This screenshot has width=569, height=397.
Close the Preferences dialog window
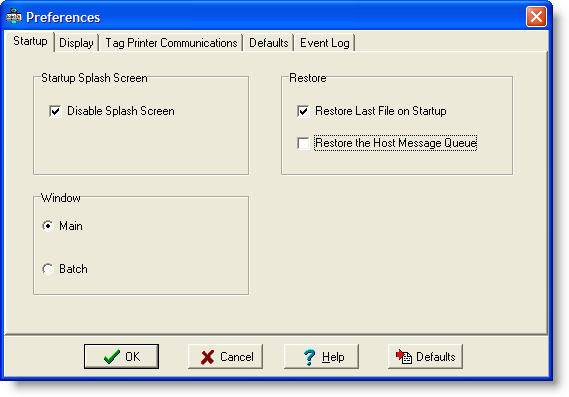tap(536, 17)
